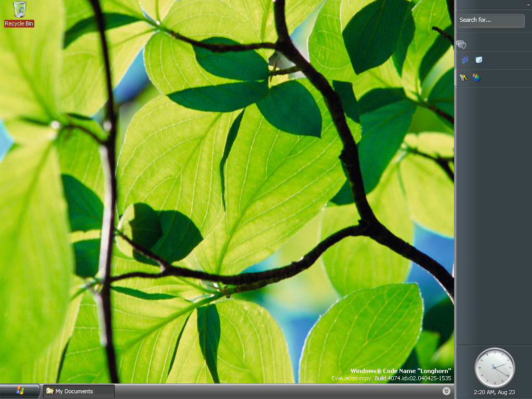Launch Internet Explorer from the sidebar
Screen dimensions: 532x399
464,60
